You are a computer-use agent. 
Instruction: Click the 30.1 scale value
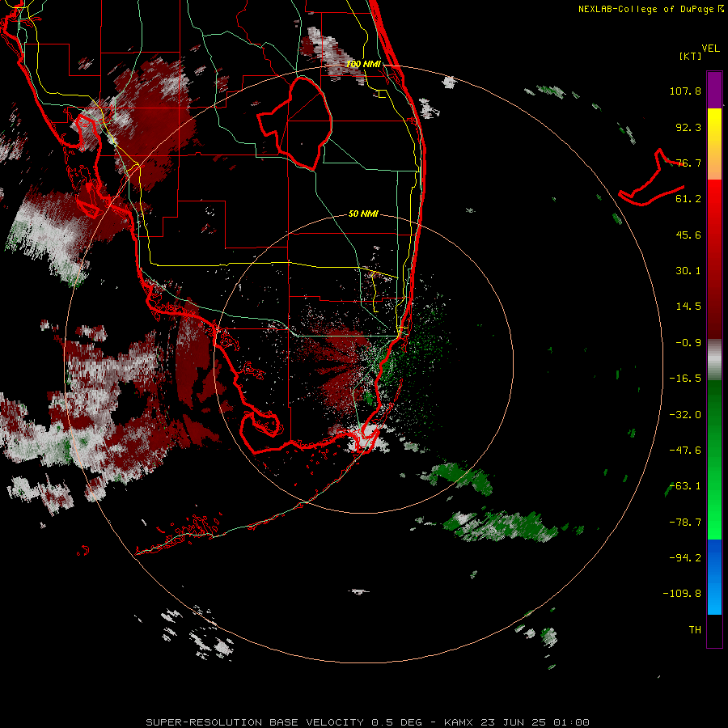(688, 271)
